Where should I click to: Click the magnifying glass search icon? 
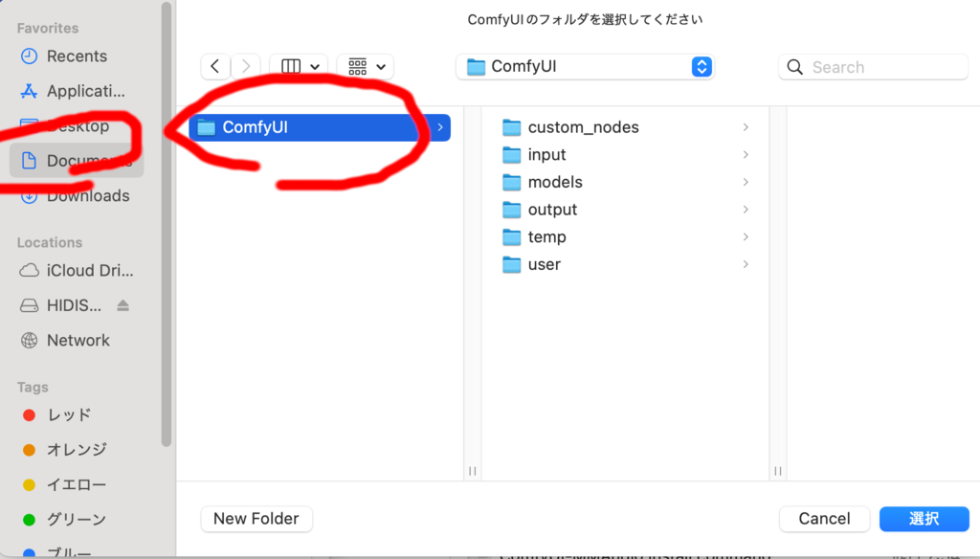[795, 67]
